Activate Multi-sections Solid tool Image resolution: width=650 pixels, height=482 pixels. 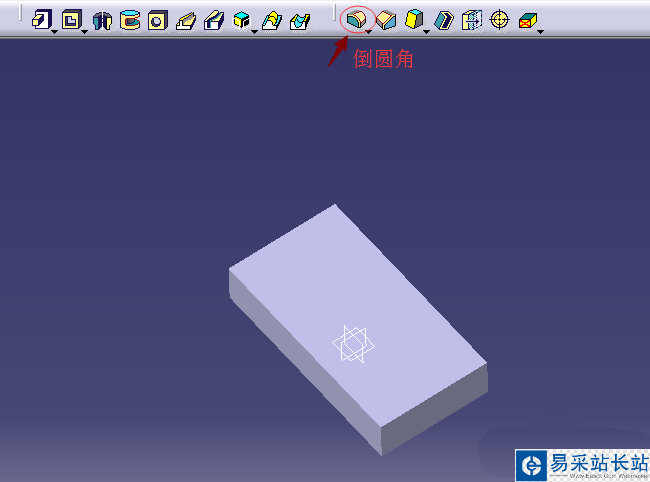272,20
